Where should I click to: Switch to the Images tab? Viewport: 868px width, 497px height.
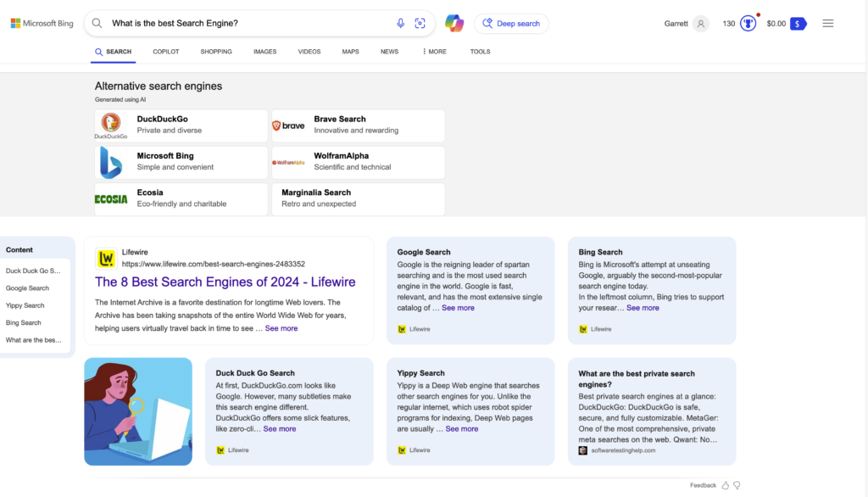click(264, 52)
